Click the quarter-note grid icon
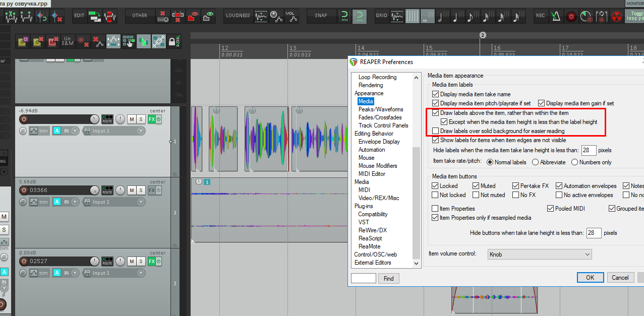 (x=458, y=16)
